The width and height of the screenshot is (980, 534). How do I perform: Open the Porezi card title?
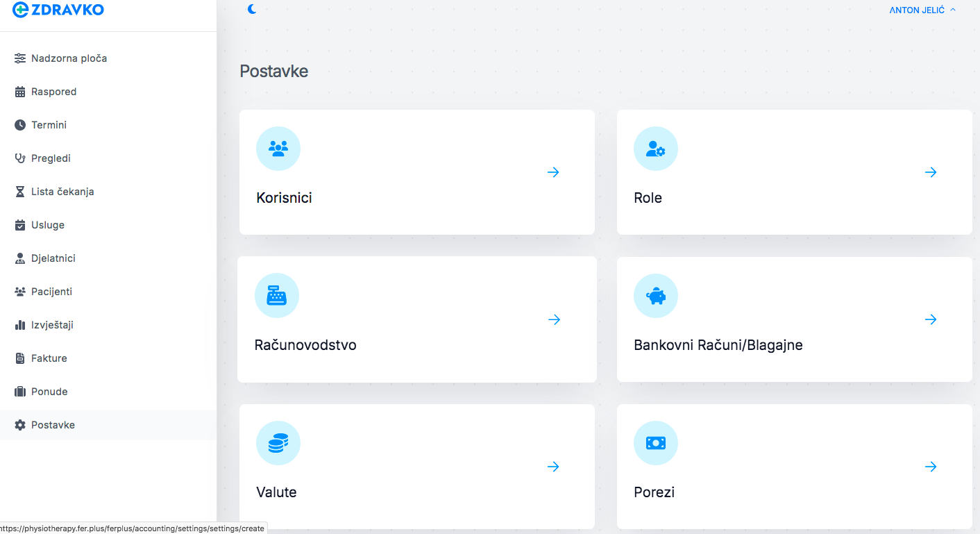click(x=654, y=492)
